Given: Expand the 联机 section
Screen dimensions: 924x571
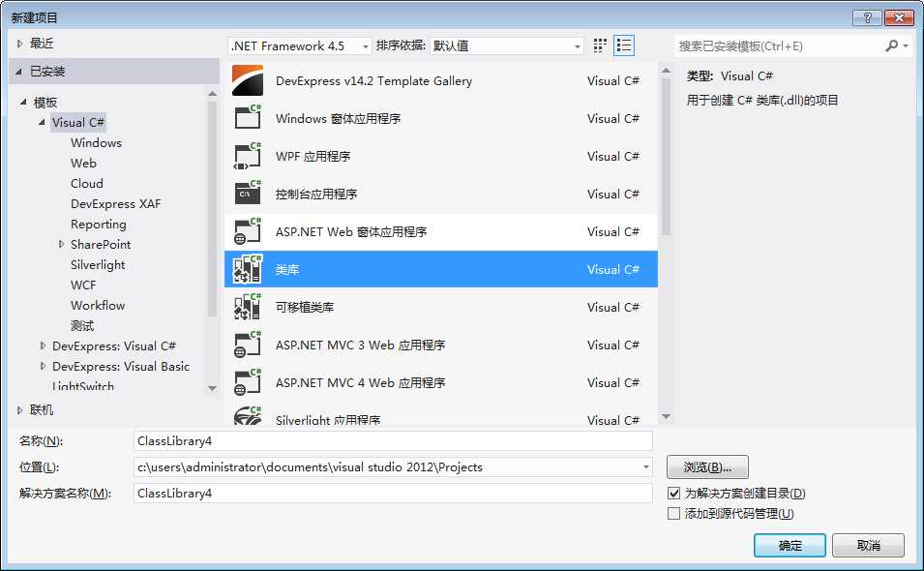Looking at the screenshot, I should [20, 410].
